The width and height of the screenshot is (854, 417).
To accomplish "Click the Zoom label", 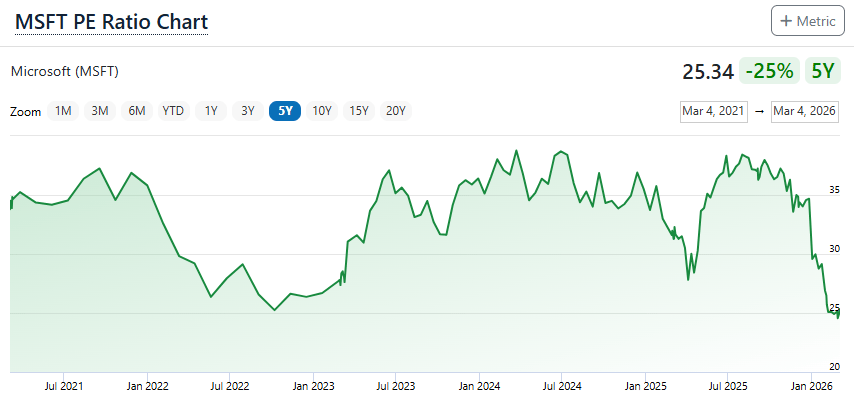I will pyautogui.click(x=26, y=112).
